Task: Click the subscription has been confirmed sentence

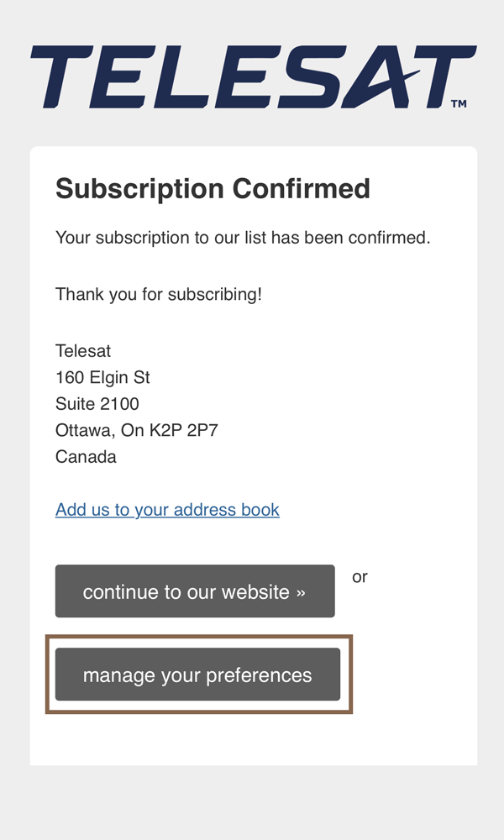Action: 243,238
